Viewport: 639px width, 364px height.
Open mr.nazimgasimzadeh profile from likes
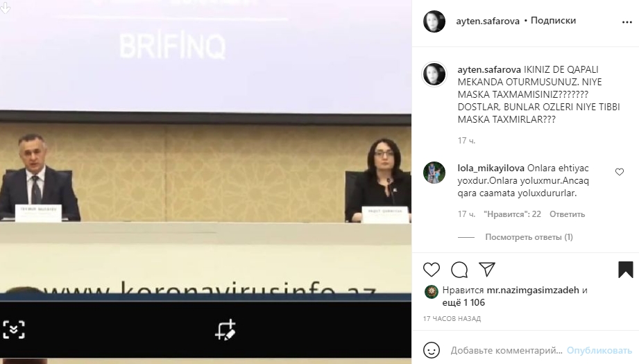coord(533,291)
